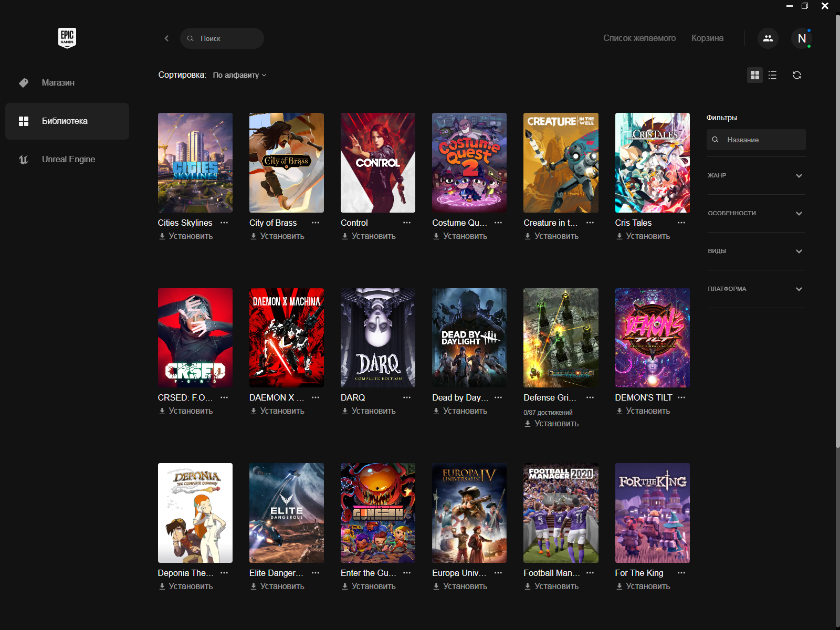This screenshot has height=630, width=840.
Task: Open more options for City of Brass
Action: pos(316,223)
